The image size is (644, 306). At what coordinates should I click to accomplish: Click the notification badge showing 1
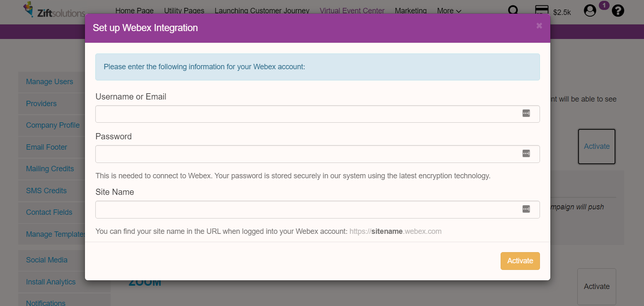(604, 5)
